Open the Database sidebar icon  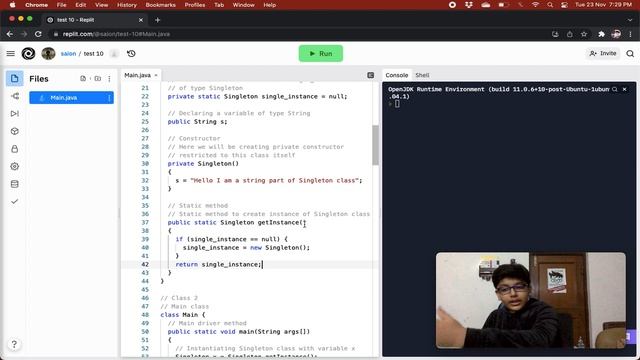15,184
